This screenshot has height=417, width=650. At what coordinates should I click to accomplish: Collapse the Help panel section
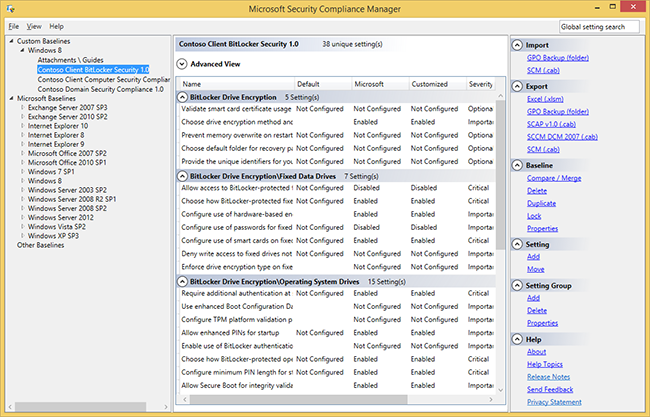(518, 339)
